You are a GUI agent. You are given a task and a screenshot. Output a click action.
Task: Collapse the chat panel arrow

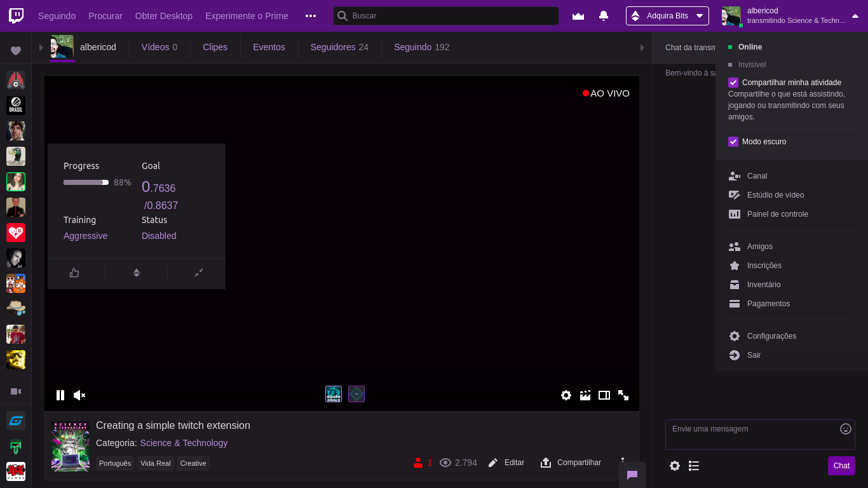pyautogui.click(x=642, y=48)
